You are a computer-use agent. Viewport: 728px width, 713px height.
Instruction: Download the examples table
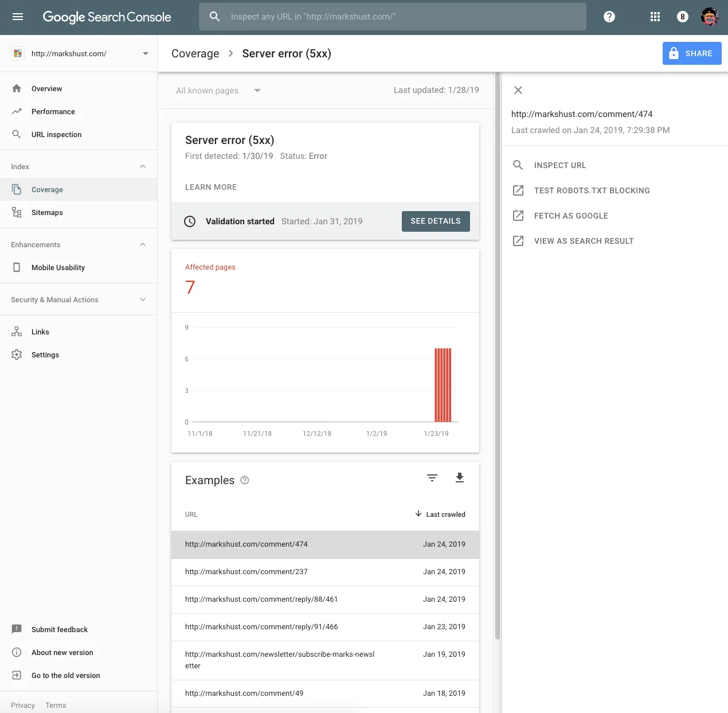coord(459,478)
